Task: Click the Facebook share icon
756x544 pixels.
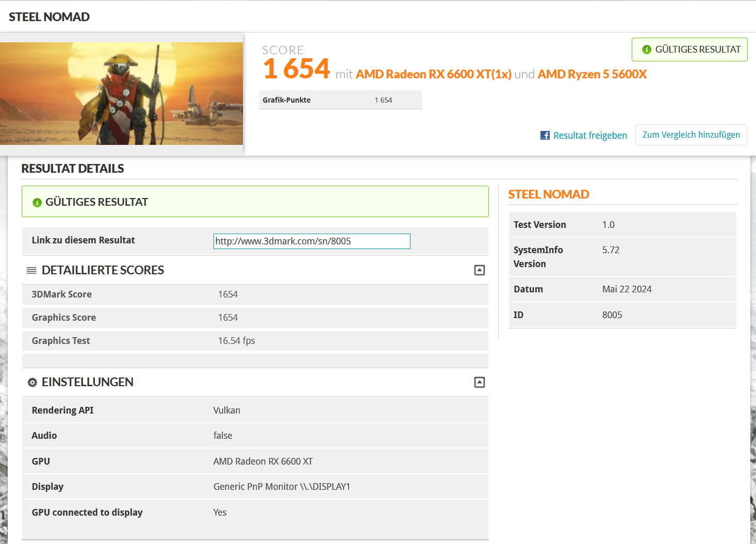Action: tap(545, 136)
